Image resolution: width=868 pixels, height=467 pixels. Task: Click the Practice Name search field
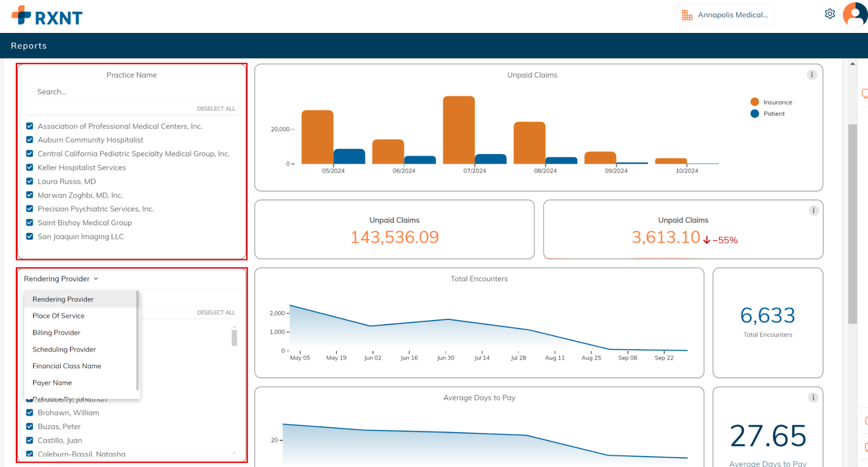[130, 92]
